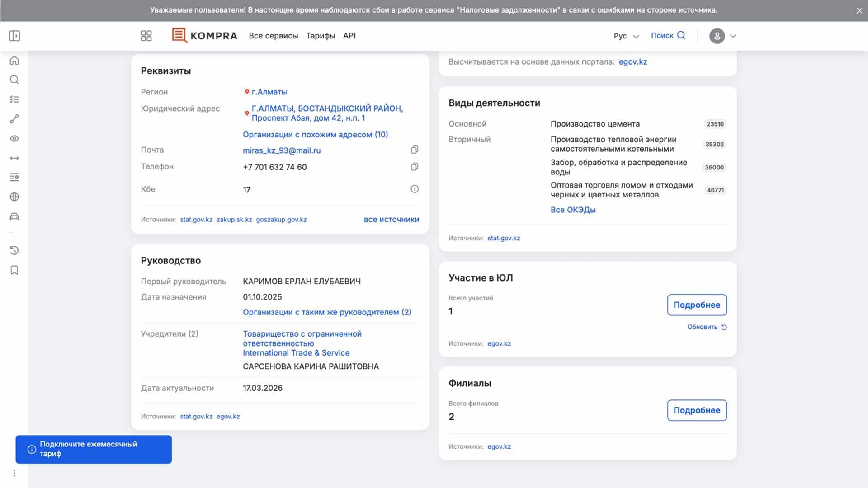The image size is (868, 488).
Task: Copy the email address with the copy icon
Action: pos(414,150)
